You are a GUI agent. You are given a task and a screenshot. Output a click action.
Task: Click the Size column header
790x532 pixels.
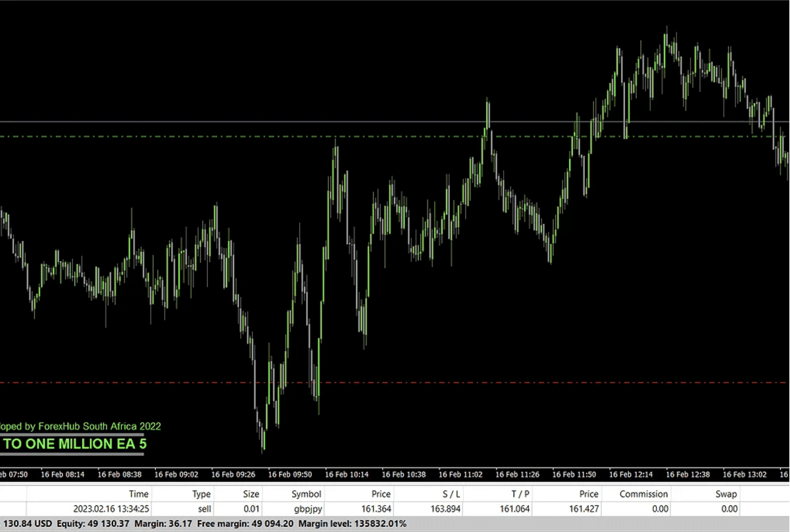[x=251, y=494]
